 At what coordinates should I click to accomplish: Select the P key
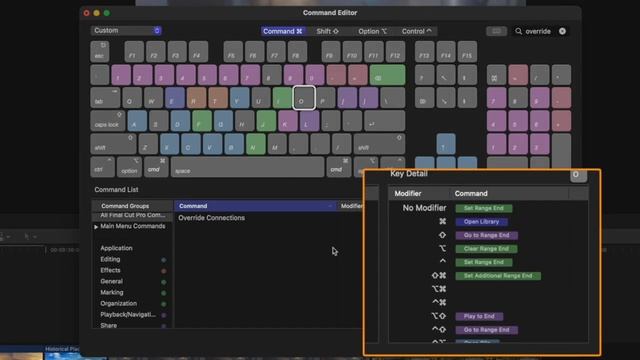pos(325,98)
